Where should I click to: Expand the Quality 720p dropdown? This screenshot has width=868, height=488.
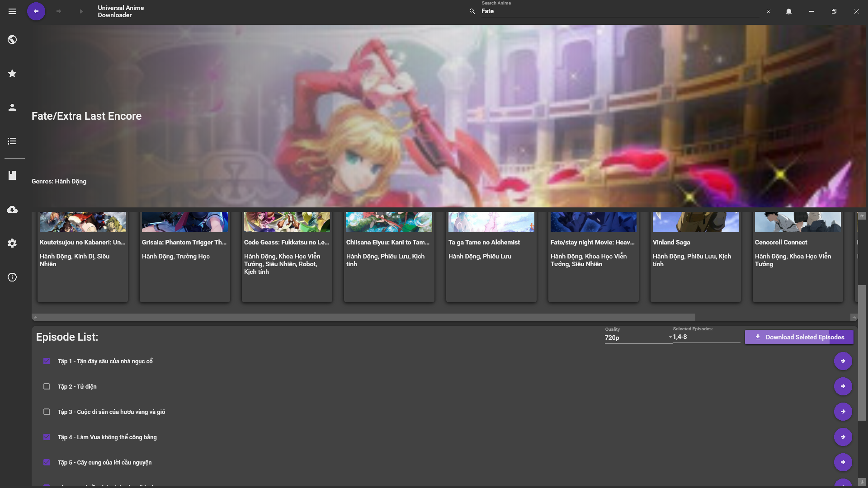pyautogui.click(x=637, y=338)
